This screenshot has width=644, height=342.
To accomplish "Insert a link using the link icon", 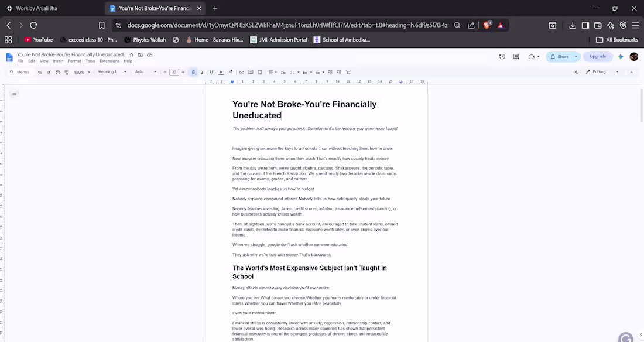I will (241, 73).
